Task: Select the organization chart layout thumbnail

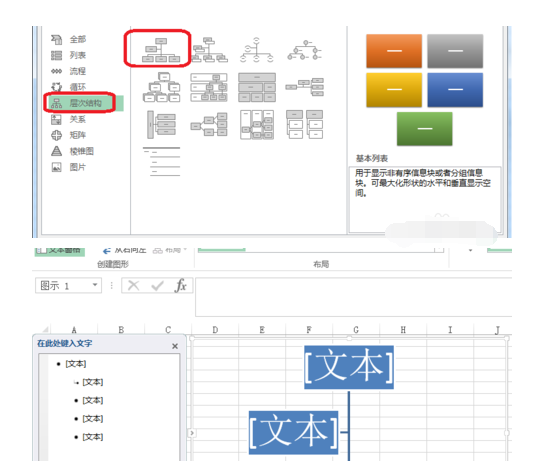Action: (x=161, y=50)
